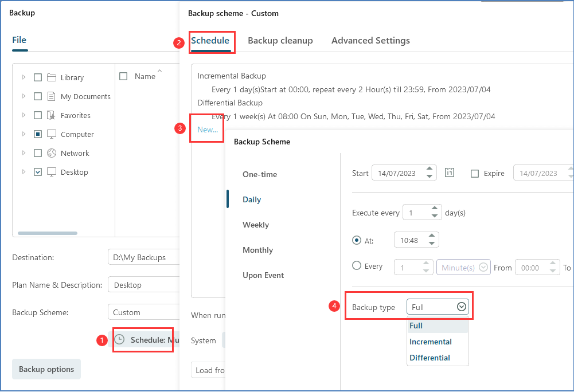Click the Desktop monitor icon in tree
Image resolution: width=574 pixels, height=392 pixels.
(x=52, y=172)
